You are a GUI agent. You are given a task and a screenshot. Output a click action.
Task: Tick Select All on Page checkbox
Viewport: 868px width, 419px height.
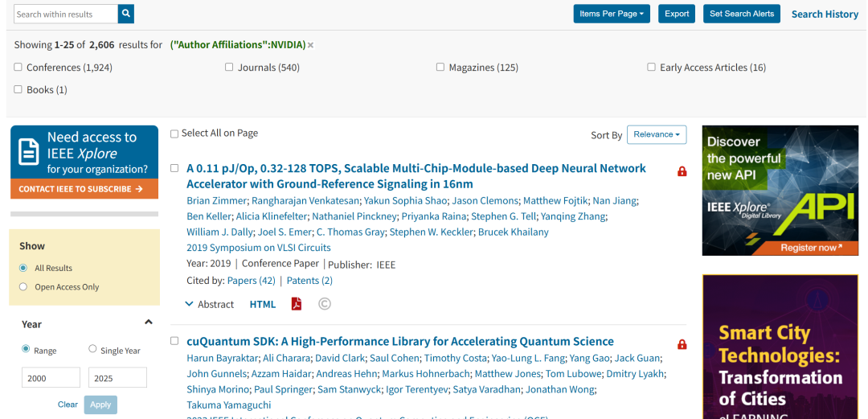click(x=174, y=134)
